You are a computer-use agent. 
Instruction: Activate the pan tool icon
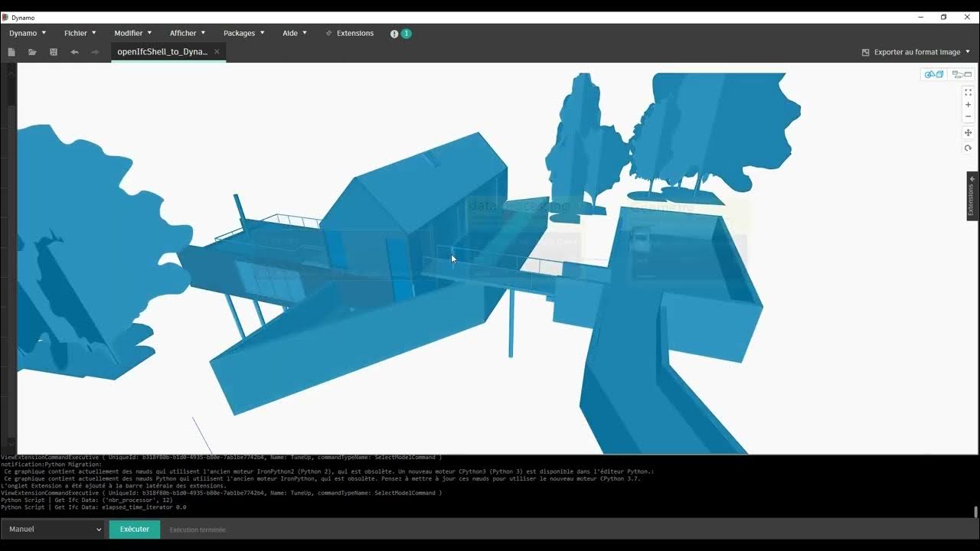pyautogui.click(x=968, y=133)
